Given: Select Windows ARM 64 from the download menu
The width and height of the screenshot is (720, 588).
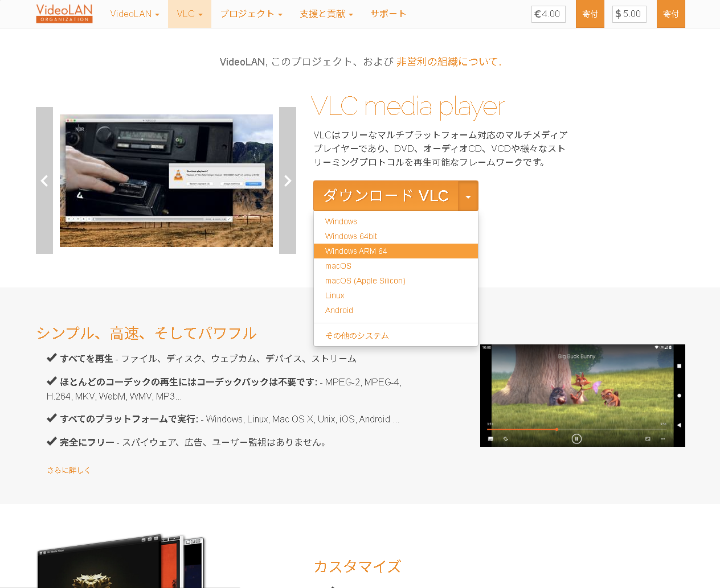Looking at the screenshot, I should pyautogui.click(x=356, y=250).
